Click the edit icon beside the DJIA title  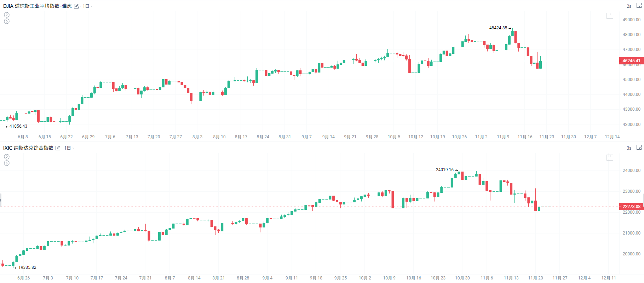point(76,6)
